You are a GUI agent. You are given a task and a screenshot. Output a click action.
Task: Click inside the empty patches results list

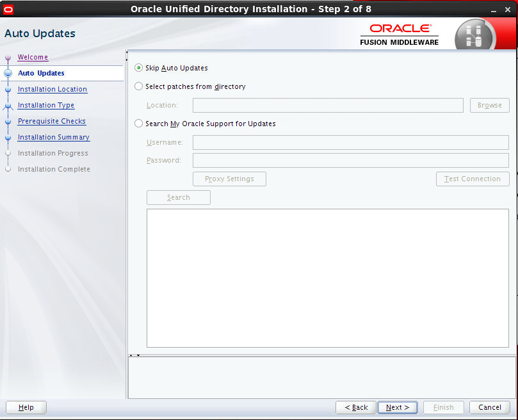tap(327, 278)
